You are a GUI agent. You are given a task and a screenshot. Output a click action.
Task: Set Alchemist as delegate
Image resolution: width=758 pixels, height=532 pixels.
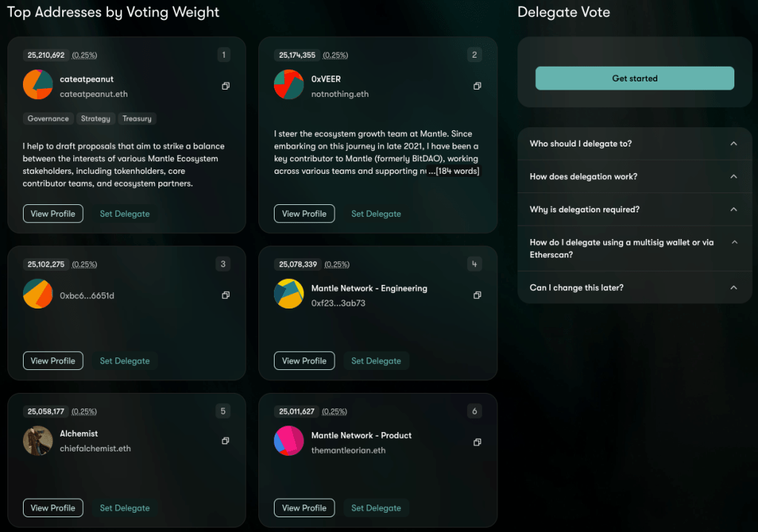tap(124, 508)
